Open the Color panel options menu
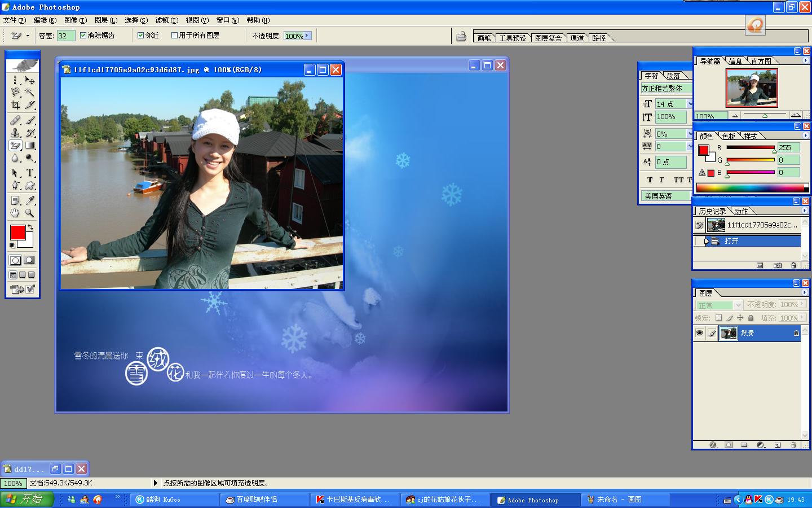Viewport: 812px width, 508px height. 805,135
